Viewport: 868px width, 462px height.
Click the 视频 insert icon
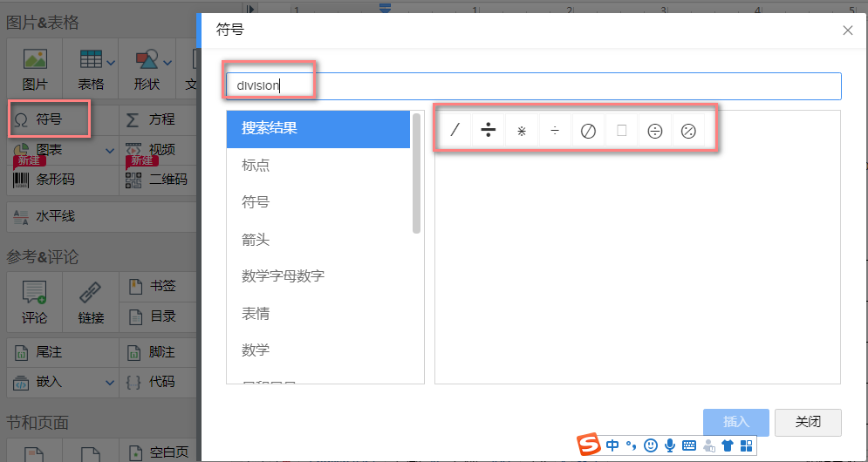pos(133,149)
